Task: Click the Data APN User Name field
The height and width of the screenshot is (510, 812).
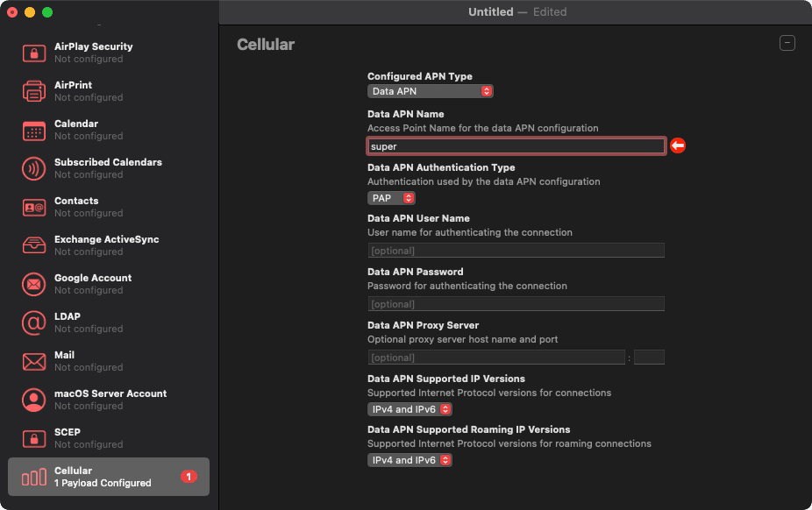Action: point(516,250)
